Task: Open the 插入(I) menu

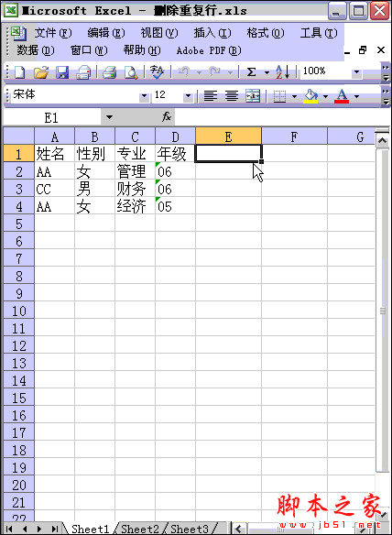Action: 212,33
